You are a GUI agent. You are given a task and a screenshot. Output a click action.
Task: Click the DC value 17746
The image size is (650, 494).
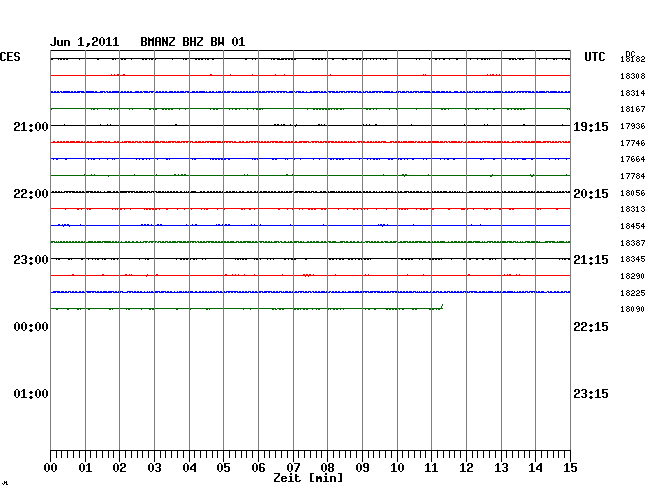pos(633,143)
